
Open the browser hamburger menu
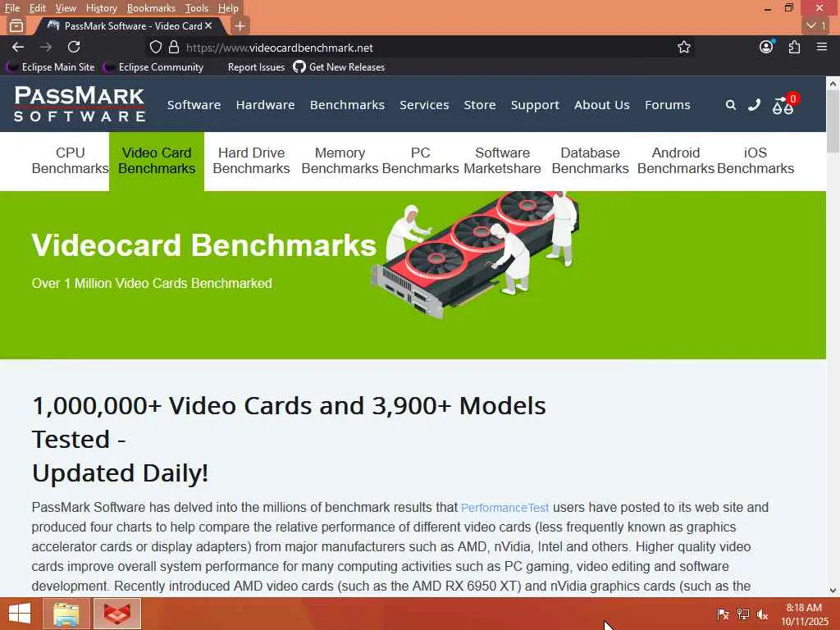tap(822, 47)
